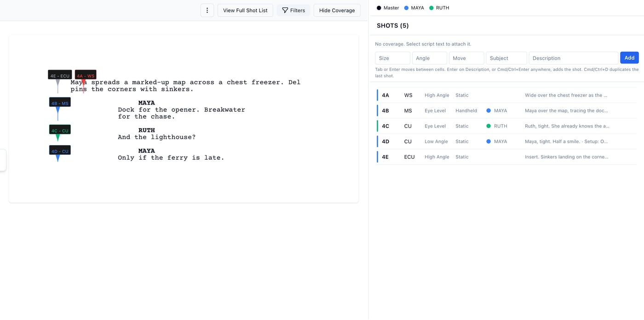Click the MAYA entry in the top legend
The image size is (644, 320).
pos(414,8)
